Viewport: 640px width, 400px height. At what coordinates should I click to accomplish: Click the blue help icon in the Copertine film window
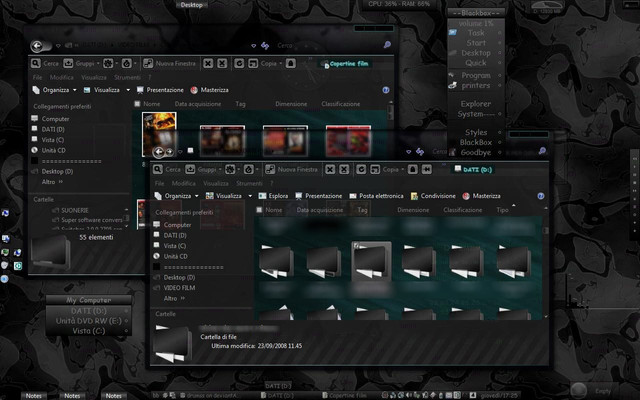click(x=386, y=90)
